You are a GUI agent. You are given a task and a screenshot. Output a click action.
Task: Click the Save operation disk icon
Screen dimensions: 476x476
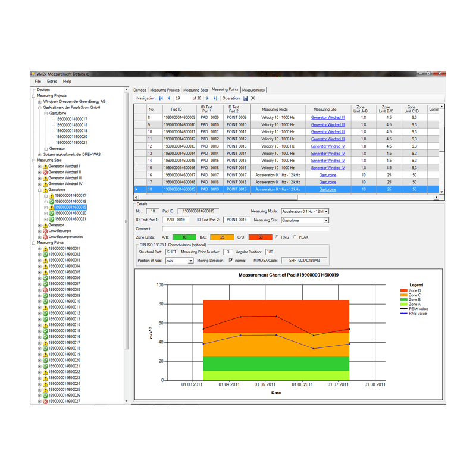click(x=246, y=98)
